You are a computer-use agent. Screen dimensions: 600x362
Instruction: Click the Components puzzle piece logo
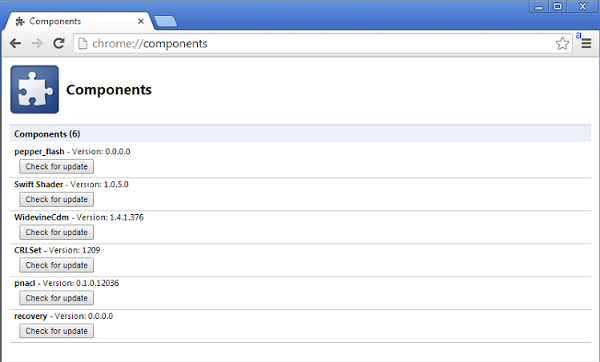tap(34, 89)
